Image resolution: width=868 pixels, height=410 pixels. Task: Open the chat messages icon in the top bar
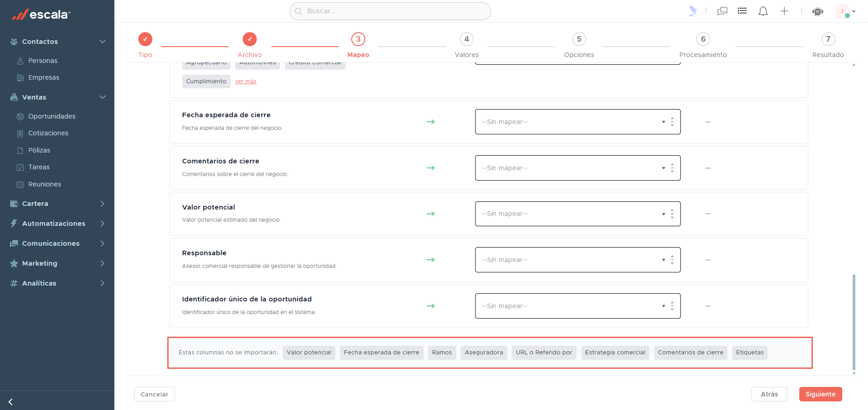tap(722, 11)
